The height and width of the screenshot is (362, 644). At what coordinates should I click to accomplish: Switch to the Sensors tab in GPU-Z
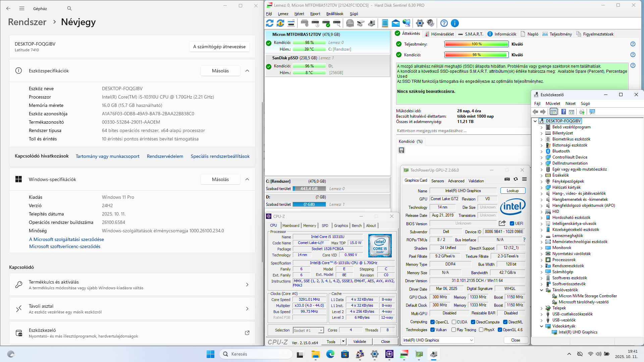pyautogui.click(x=437, y=181)
